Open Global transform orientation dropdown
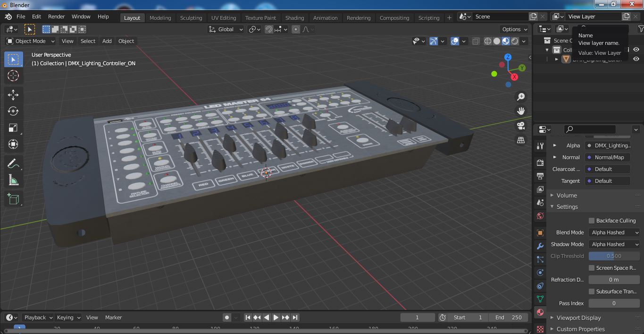Viewport: 644px width, 334px height. point(226,29)
